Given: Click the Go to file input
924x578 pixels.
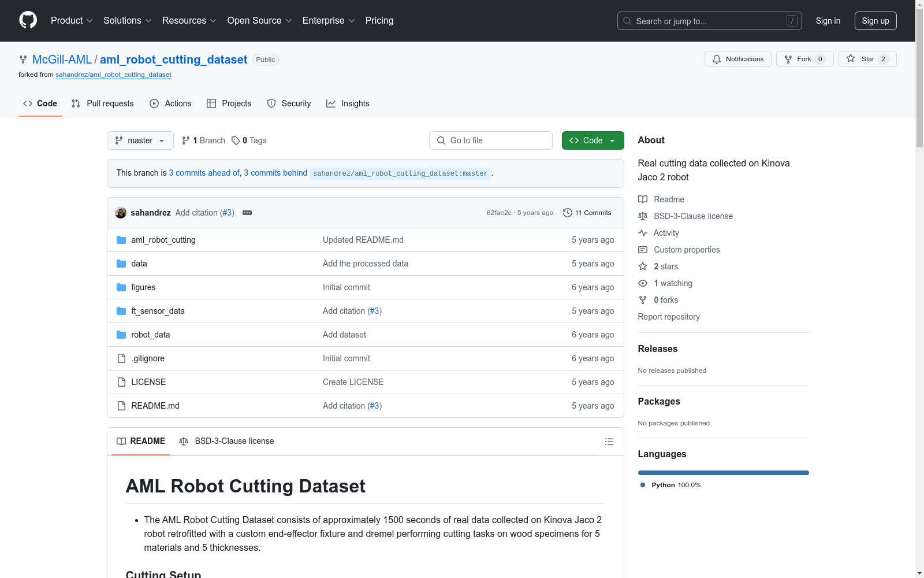Looking at the screenshot, I should pos(491,140).
